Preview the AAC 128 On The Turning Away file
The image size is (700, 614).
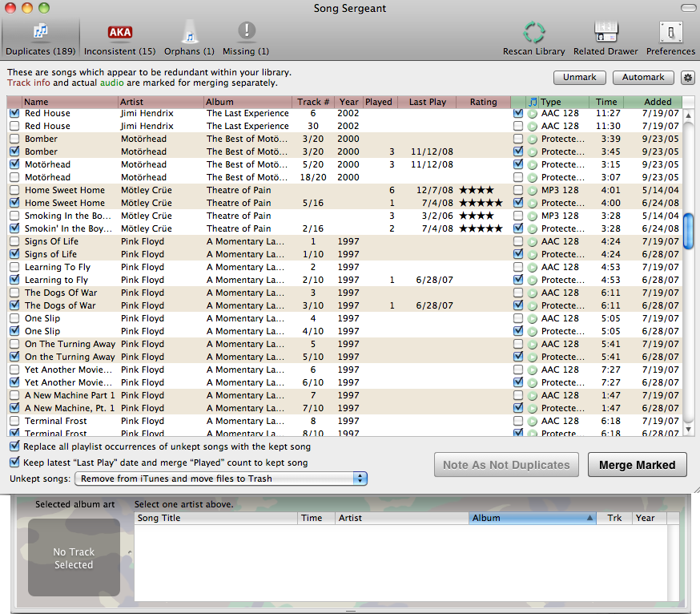point(532,344)
